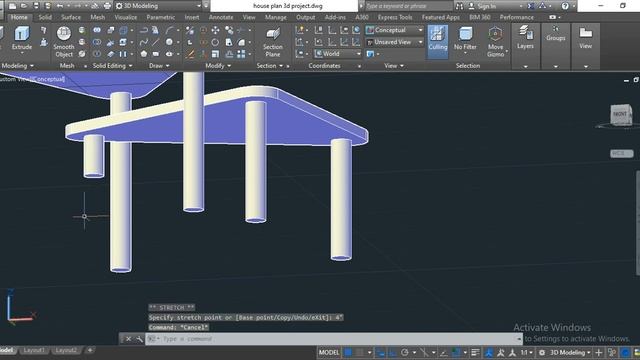Switch to the Home ribbon tab
640x360 pixels.
point(19,17)
